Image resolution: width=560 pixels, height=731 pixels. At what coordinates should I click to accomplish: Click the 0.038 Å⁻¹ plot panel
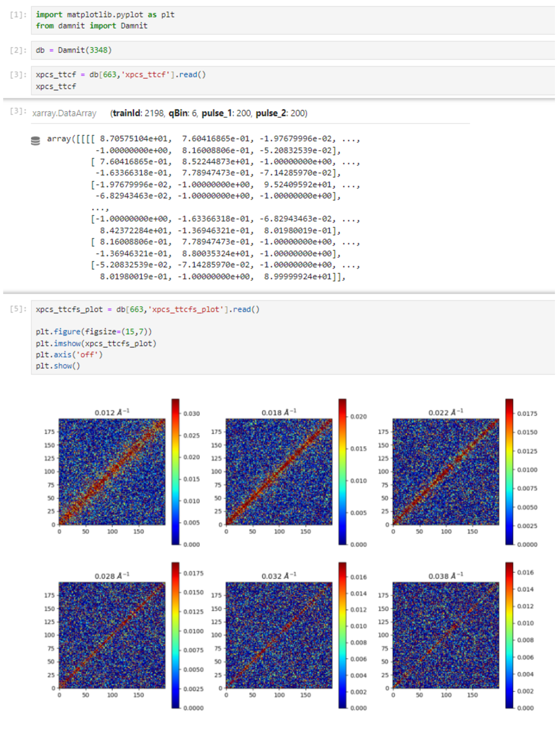click(446, 635)
